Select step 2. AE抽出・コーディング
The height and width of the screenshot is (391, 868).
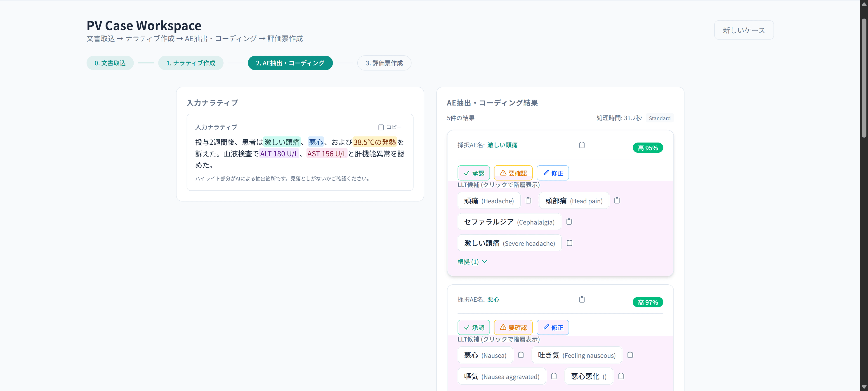[x=290, y=63]
